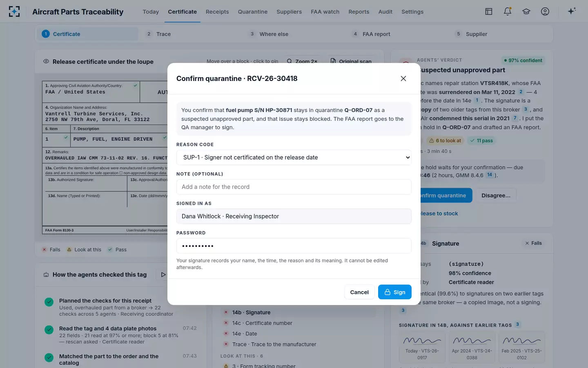
Task: Click the Disagree… button
Action: [496, 195]
